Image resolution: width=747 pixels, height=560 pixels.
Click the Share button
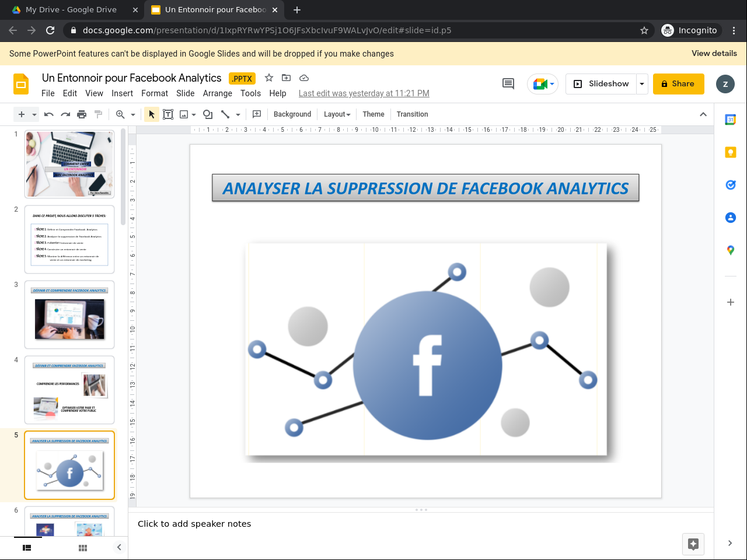coord(679,84)
